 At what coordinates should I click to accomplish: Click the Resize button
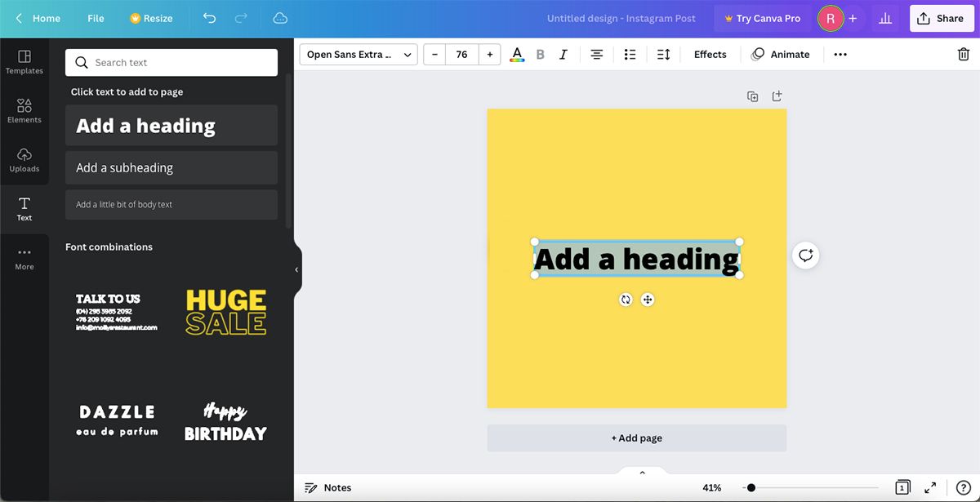[x=151, y=18]
